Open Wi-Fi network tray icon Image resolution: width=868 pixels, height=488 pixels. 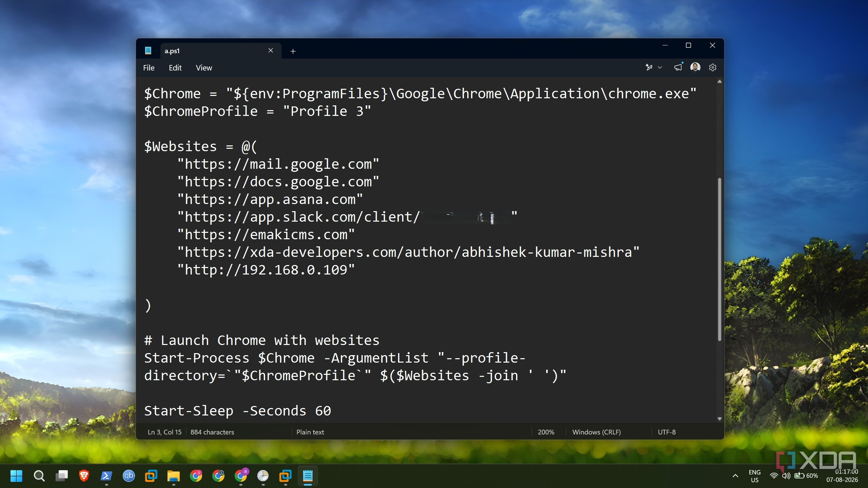pos(774,476)
